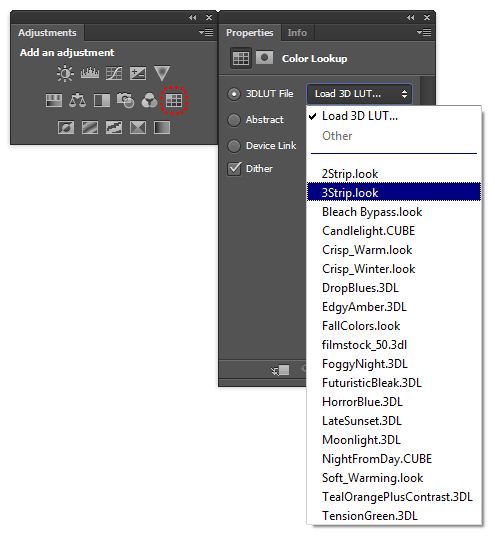
Task: Add a Color Balance adjustment
Action: click(78, 101)
